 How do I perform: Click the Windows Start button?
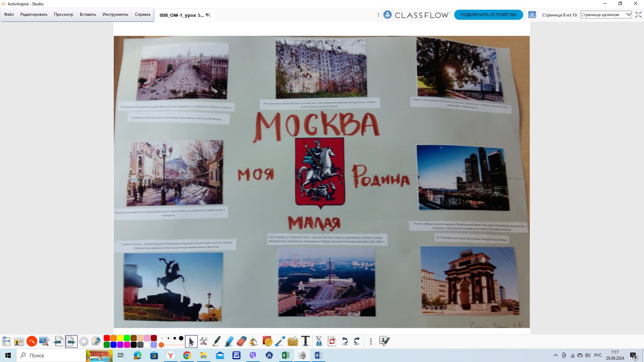[8, 355]
